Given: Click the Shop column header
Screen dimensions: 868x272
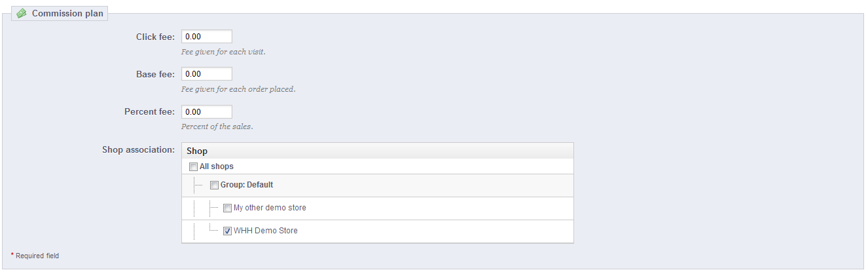Looking at the screenshot, I should (x=197, y=151).
